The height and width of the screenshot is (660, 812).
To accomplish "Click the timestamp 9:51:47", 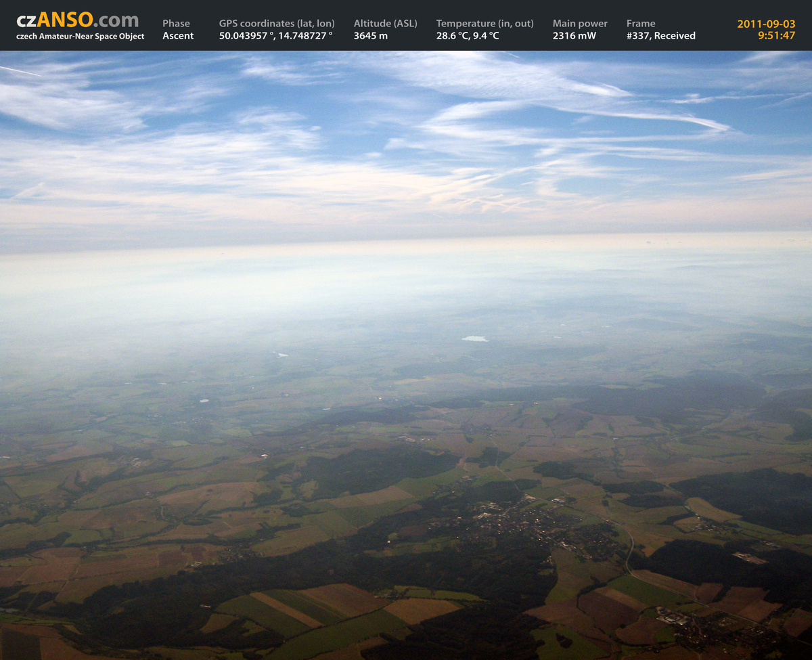I will pyautogui.click(x=777, y=36).
